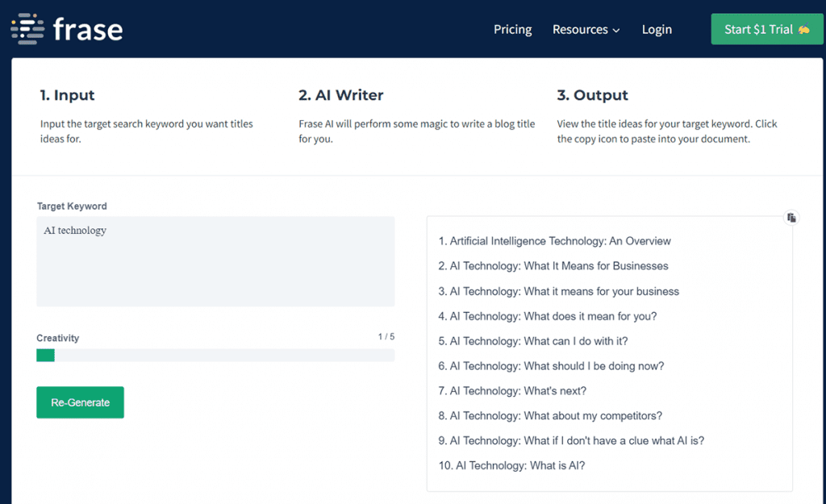Select title 10 What is AI
The height and width of the screenshot is (504, 826).
tap(511, 466)
